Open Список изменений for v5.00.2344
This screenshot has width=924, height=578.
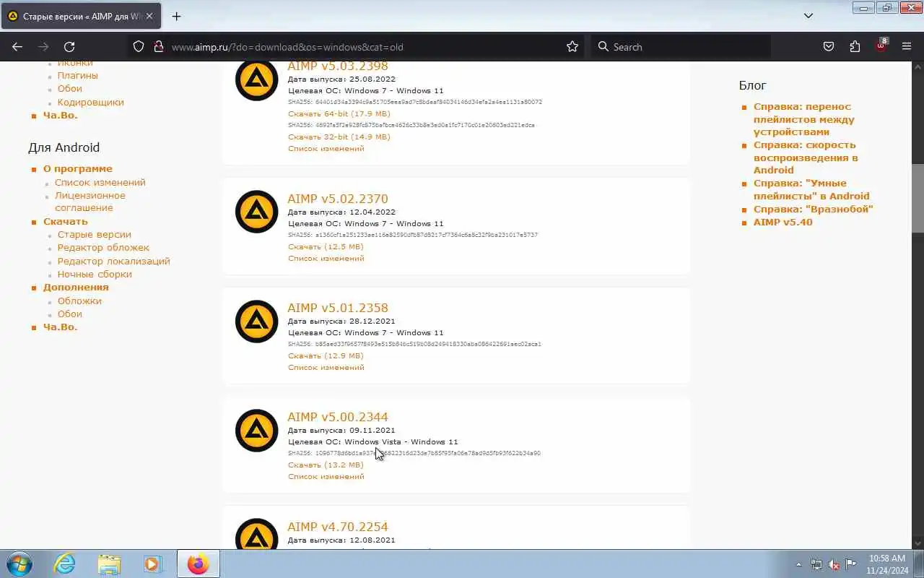point(326,476)
